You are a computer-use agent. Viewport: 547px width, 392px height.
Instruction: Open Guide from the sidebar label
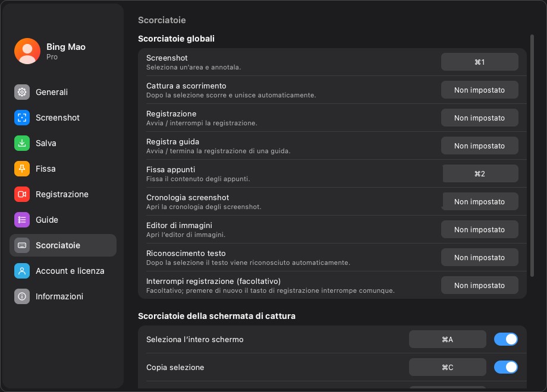[47, 220]
